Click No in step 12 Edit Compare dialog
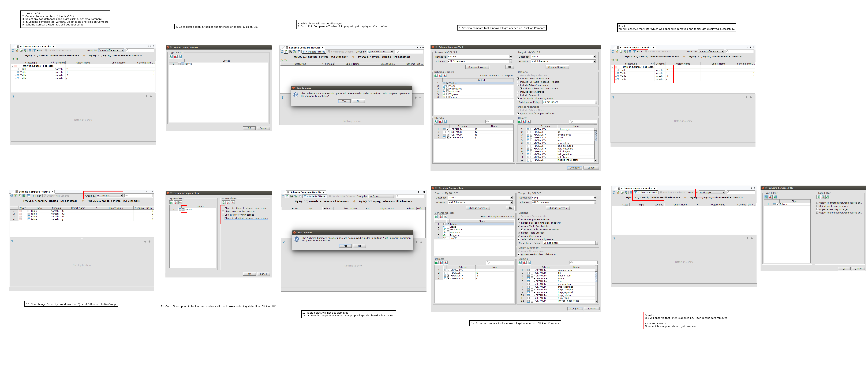 coord(360,246)
